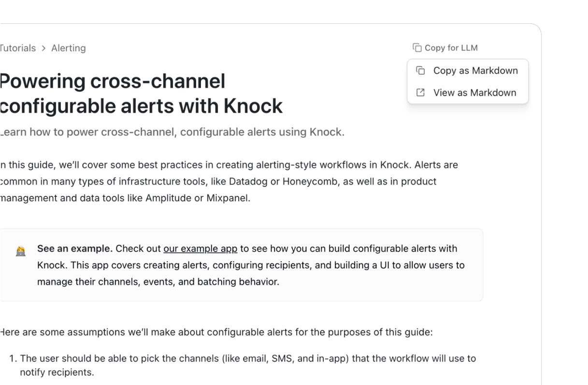This screenshot has width=588, height=385.
Task: Select "View as Markdown" in the dropdown menu
Action: click(x=474, y=92)
